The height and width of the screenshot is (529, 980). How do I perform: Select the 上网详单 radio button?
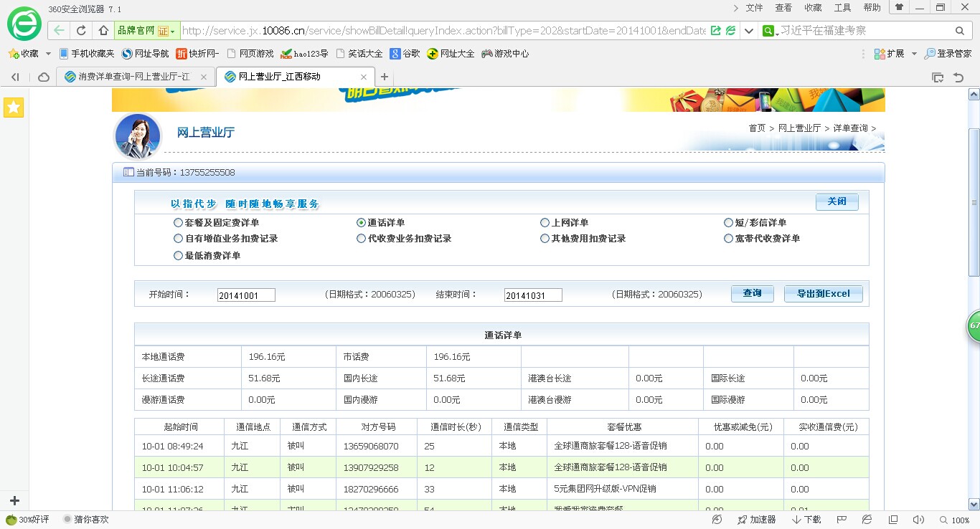[545, 223]
